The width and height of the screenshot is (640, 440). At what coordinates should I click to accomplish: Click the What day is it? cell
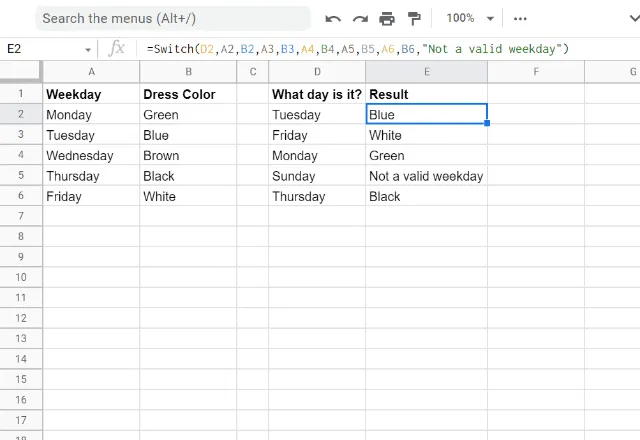pyautogui.click(x=317, y=94)
